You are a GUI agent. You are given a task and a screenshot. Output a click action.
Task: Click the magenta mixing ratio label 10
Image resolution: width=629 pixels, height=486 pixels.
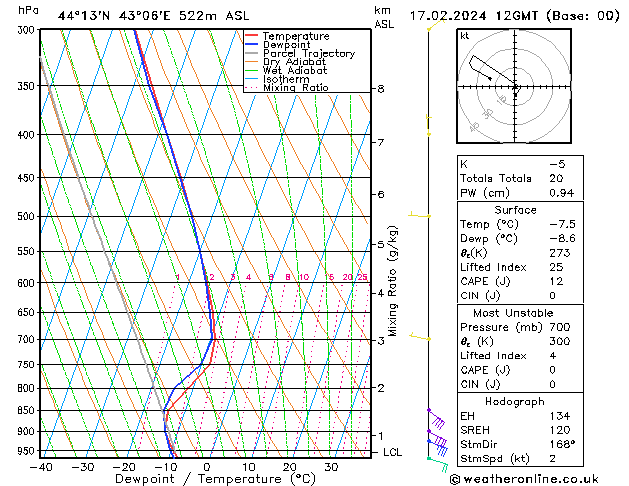coord(304,277)
